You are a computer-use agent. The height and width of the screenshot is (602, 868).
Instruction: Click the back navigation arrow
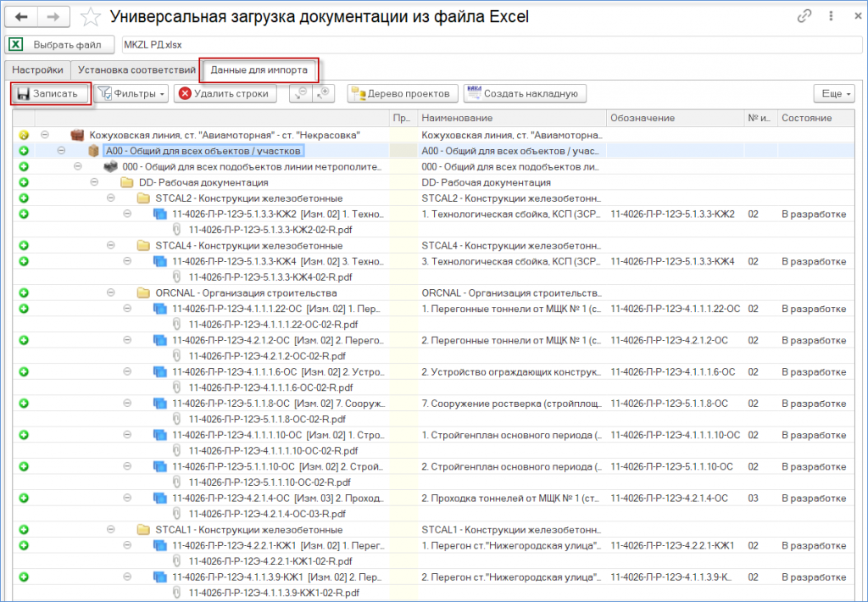pos(22,17)
